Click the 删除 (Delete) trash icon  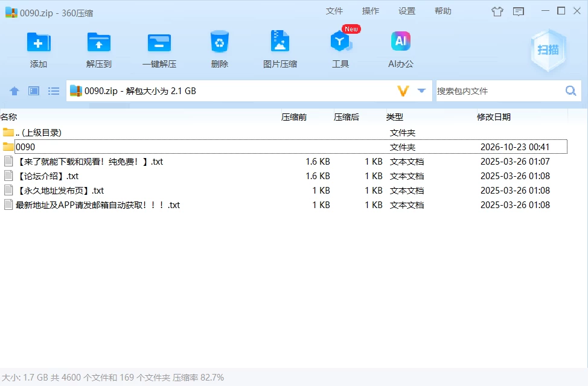point(219,42)
